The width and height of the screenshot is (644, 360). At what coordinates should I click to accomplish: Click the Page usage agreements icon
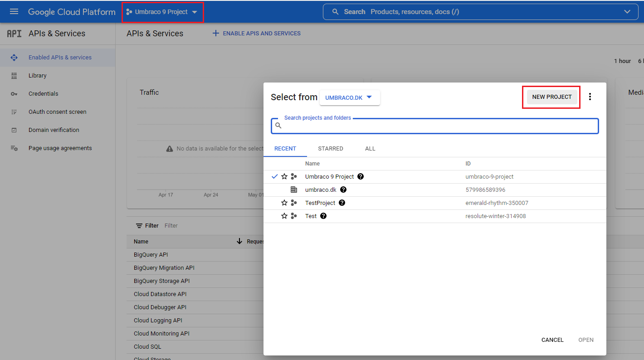coord(14,148)
